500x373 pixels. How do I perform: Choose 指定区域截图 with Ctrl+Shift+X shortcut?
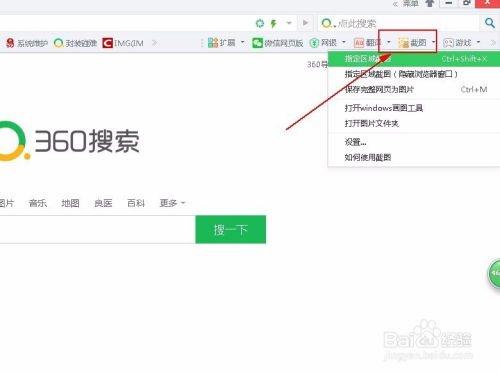click(414, 59)
